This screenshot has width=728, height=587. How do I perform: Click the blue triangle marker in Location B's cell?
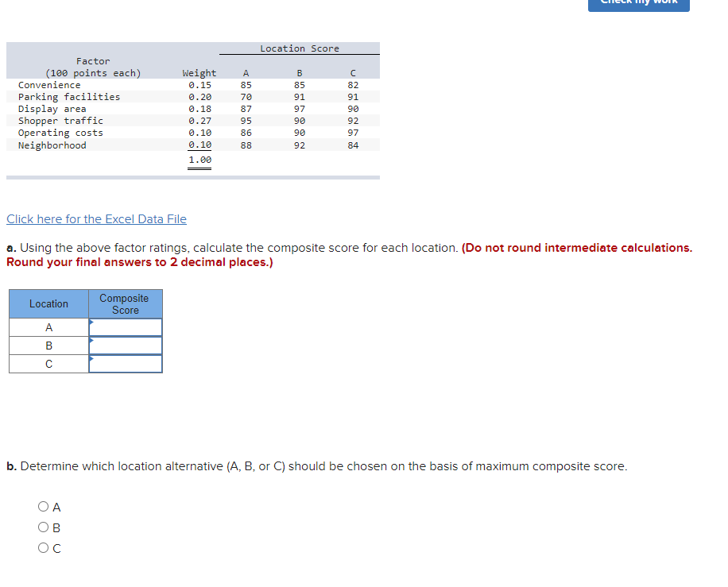[93, 340]
